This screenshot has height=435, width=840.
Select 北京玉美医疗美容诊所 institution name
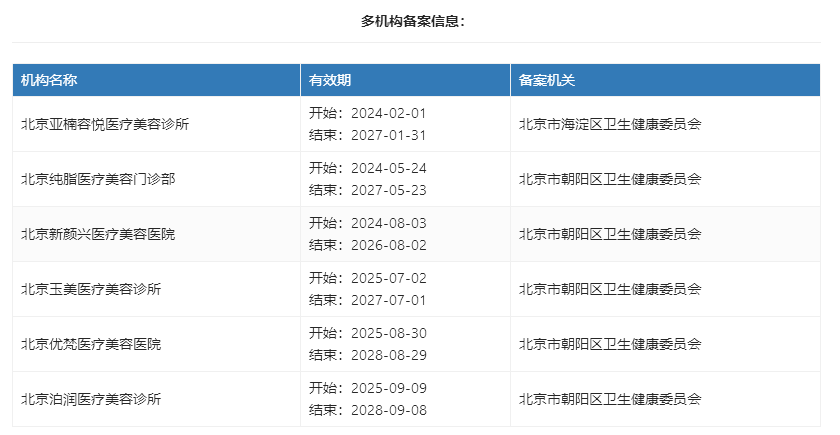coord(91,289)
